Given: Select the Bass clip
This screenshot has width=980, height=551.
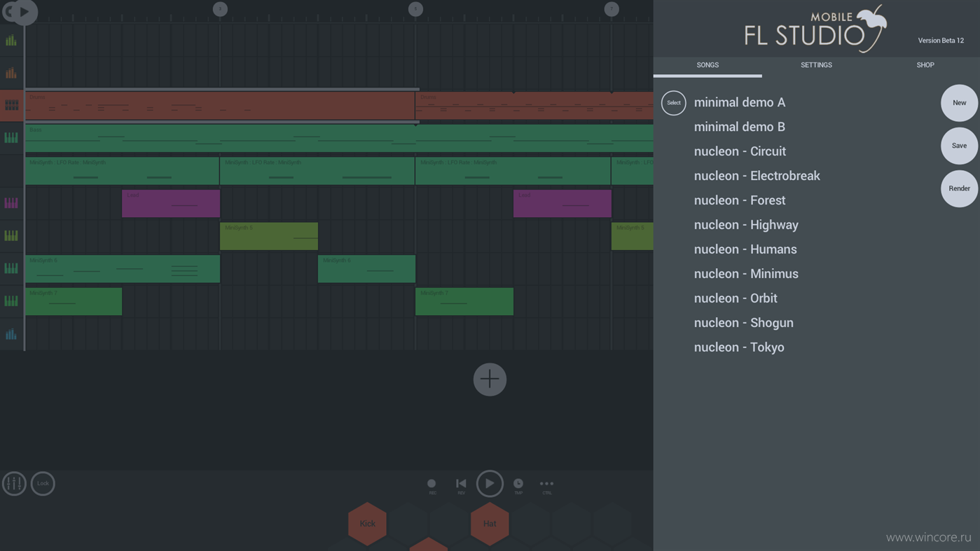Looking at the screenshot, I should (339, 138).
